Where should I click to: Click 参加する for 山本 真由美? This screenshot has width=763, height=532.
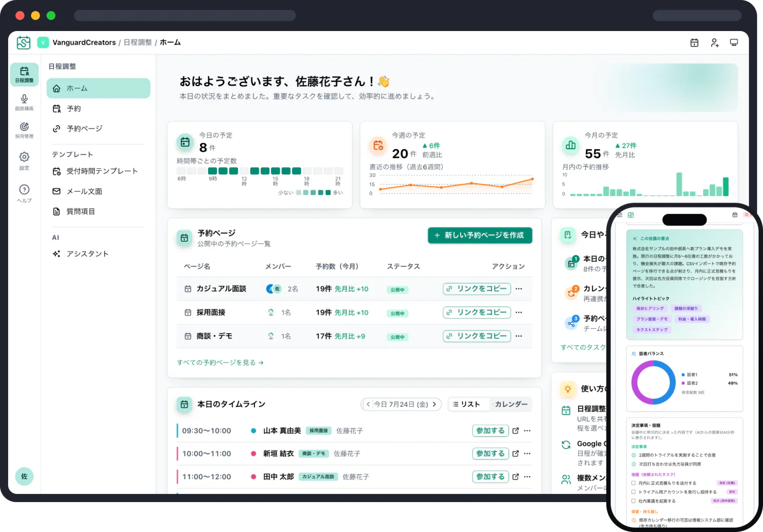click(491, 431)
